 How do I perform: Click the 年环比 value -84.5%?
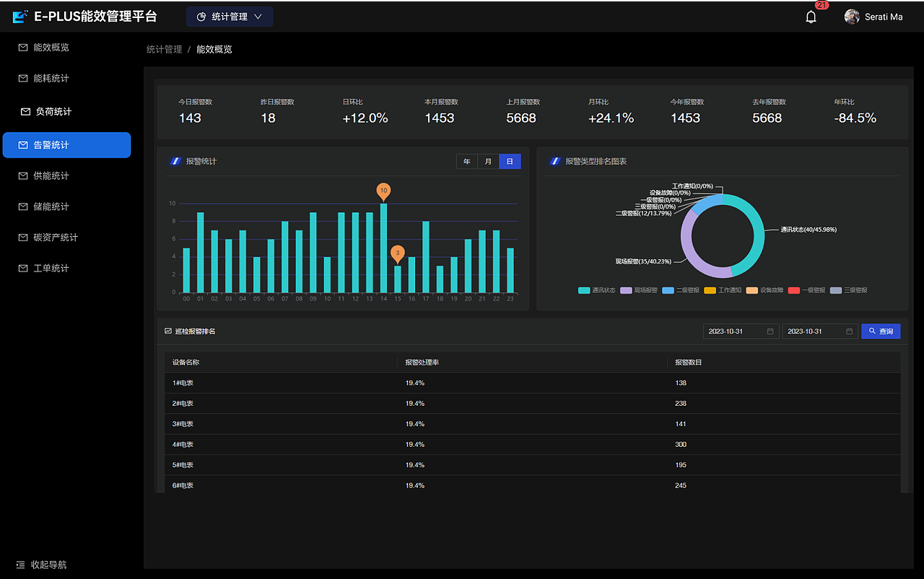(x=855, y=118)
